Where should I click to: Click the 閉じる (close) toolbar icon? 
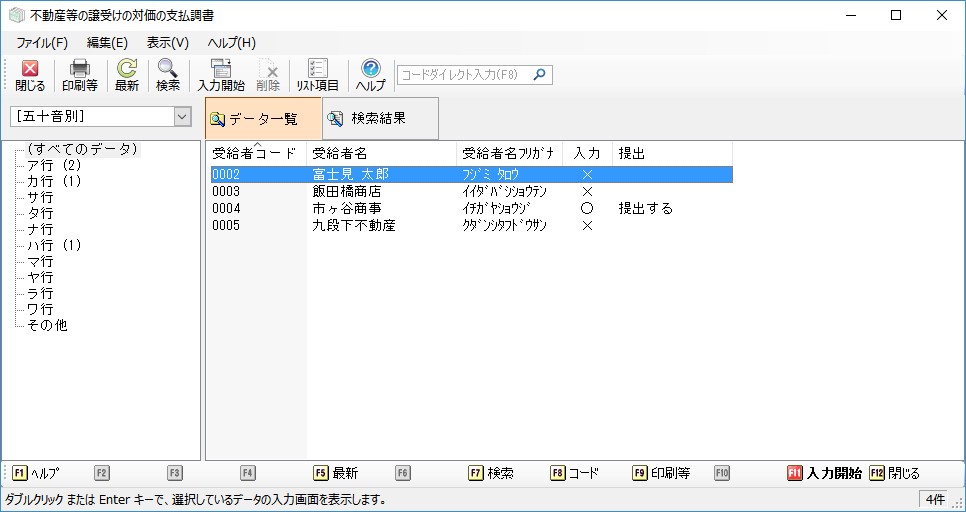30,75
